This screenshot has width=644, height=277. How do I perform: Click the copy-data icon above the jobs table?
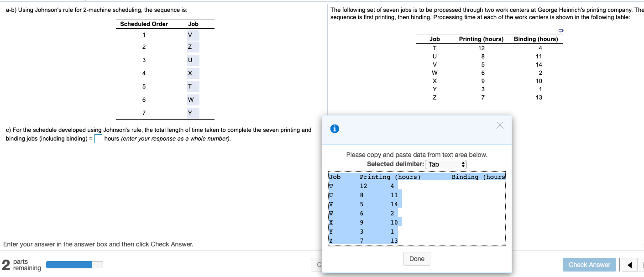[x=560, y=31]
